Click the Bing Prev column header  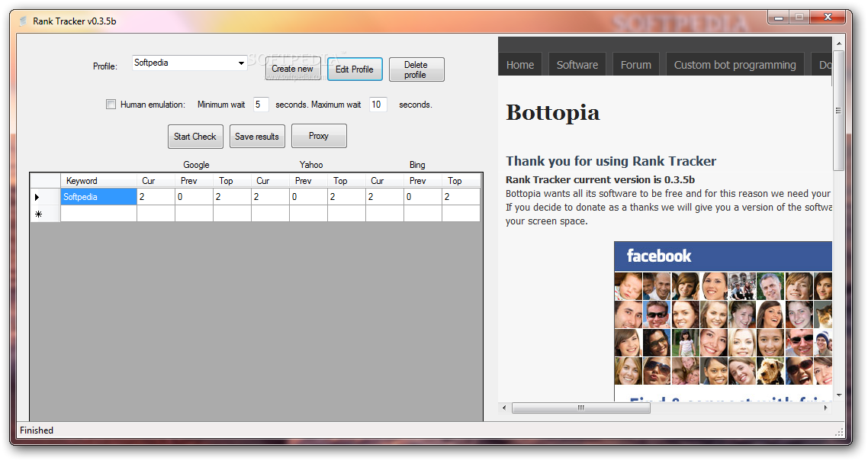[423, 181]
